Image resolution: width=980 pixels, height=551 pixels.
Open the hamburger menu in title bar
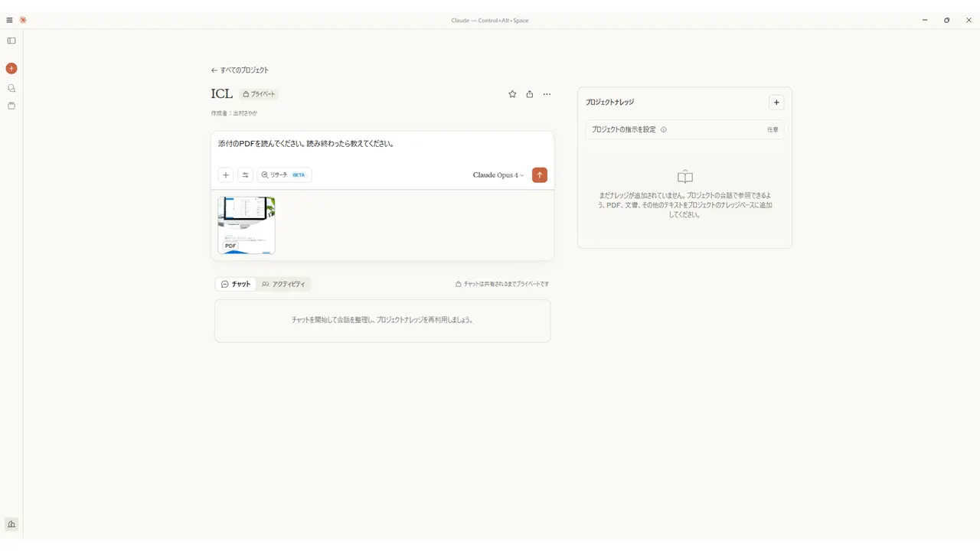[9, 20]
